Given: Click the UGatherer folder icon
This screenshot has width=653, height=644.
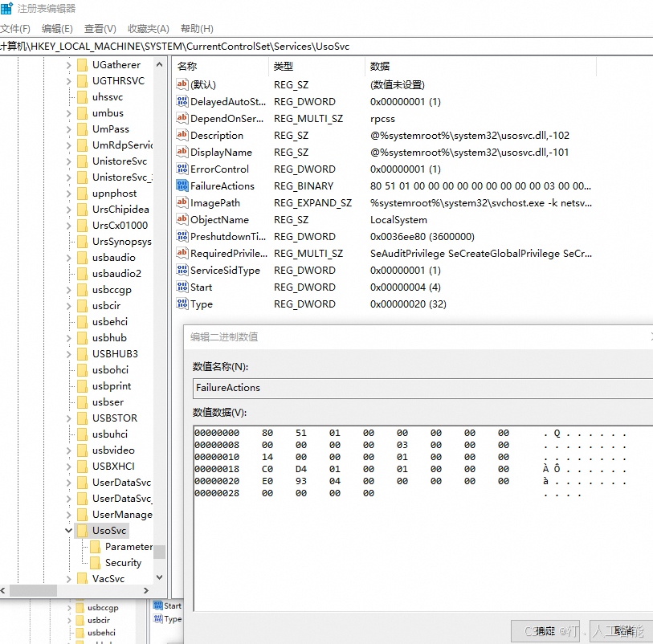Looking at the screenshot, I should click(x=83, y=65).
